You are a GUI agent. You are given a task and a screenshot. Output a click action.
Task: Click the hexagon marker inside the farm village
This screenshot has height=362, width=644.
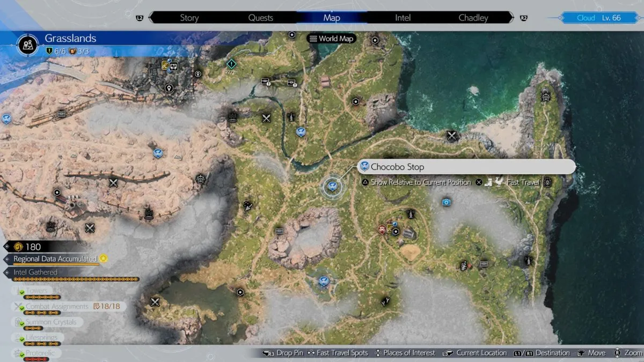(x=396, y=232)
